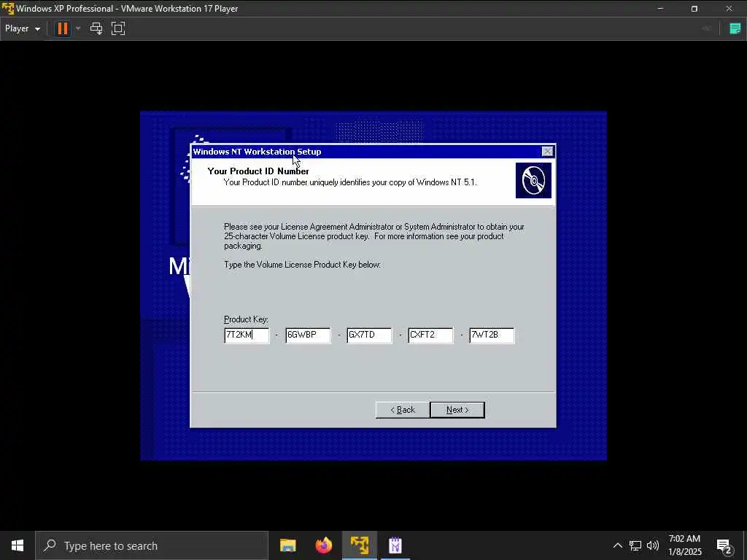Pause the virtual machine
The height and width of the screenshot is (560, 747).
point(63,28)
